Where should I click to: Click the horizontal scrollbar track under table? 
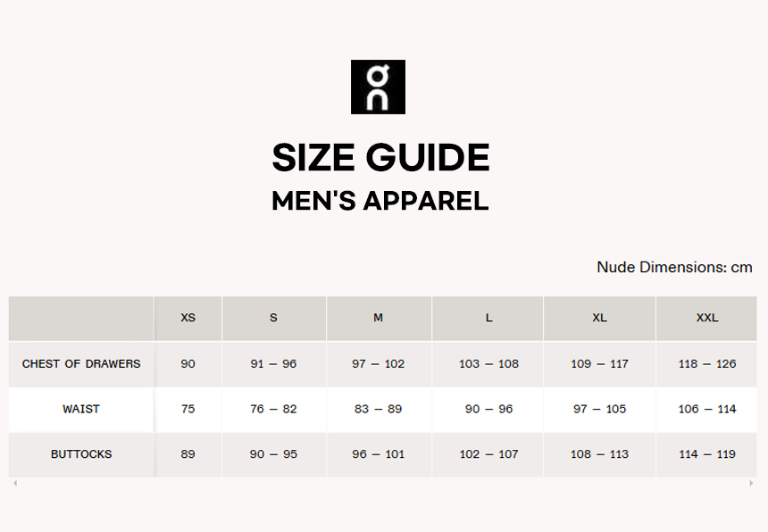pos(382,483)
